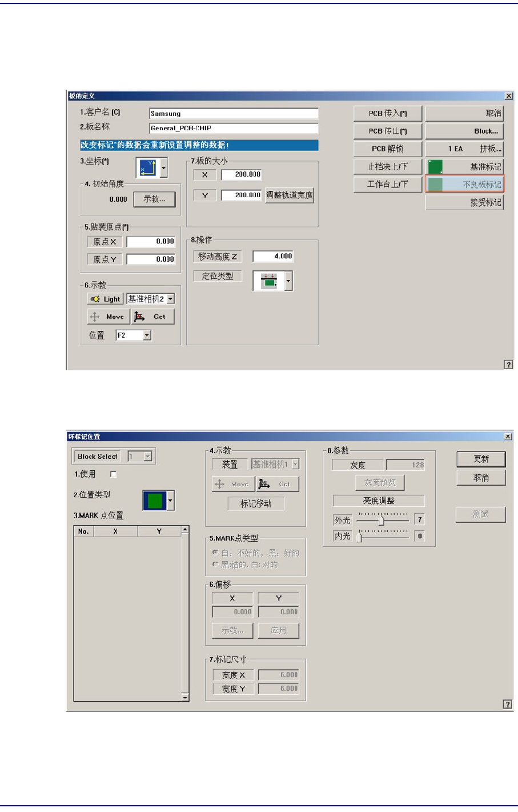Click the board size Y value field 200.000
This screenshot has width=518, height=812.
[x=241, y=195]
